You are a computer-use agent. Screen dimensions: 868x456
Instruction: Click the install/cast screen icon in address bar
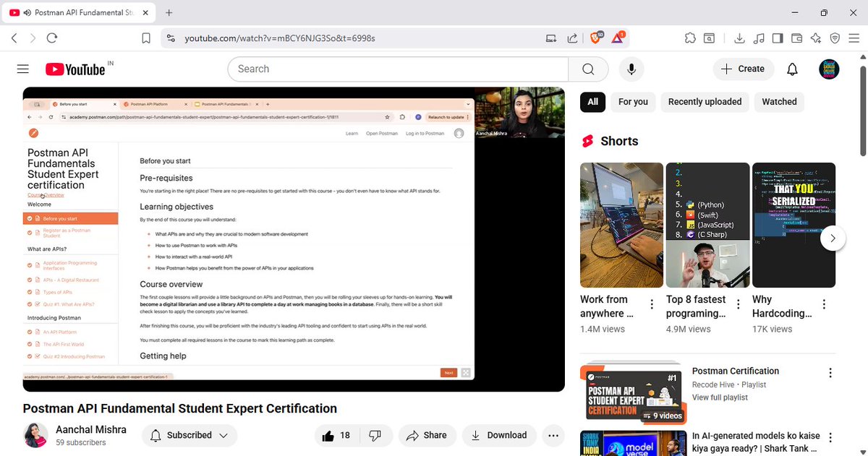pyautogui.click(x=551, y=38)
